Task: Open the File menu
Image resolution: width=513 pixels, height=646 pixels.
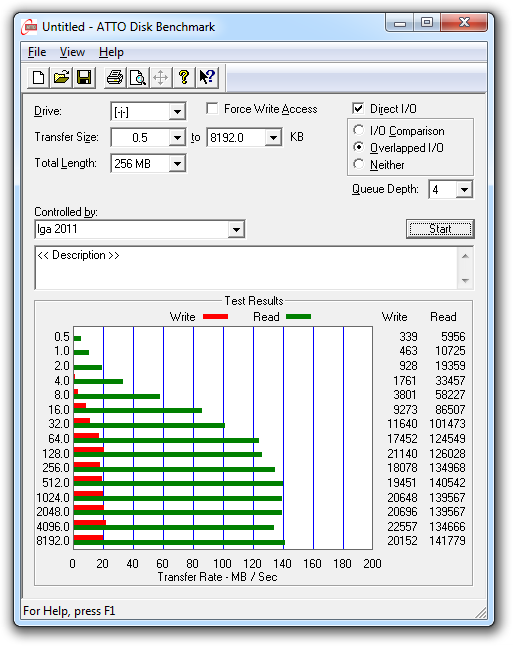Action: click(37, 52)
